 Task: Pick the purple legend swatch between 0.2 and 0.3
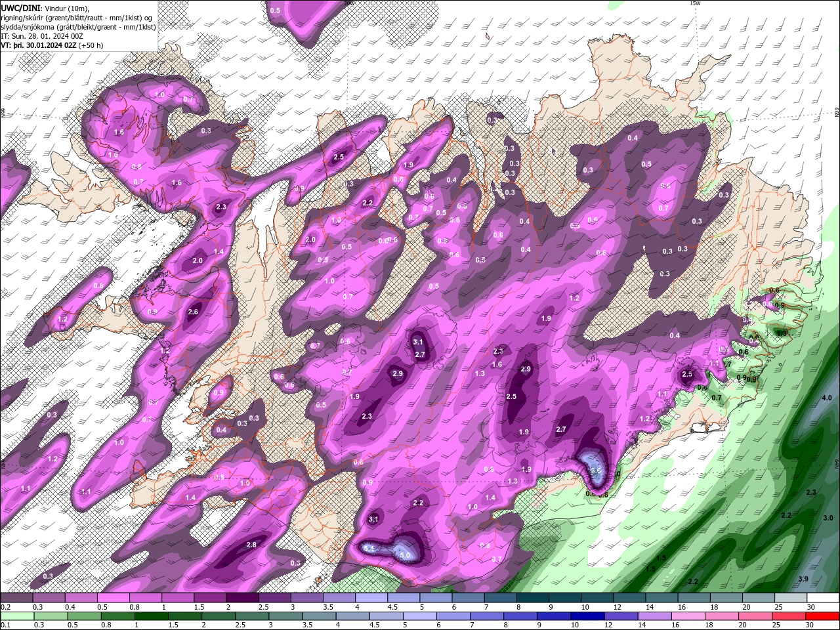pos(16,598)
